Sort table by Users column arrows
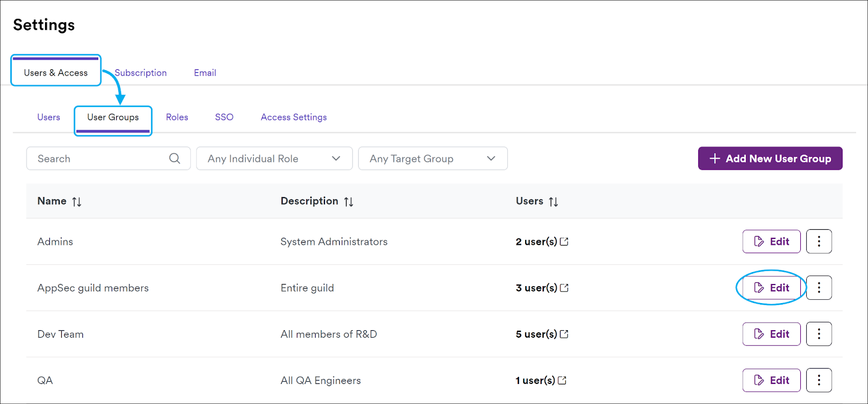The width and height of the screenshot is (868, 404). pos(553,201)
